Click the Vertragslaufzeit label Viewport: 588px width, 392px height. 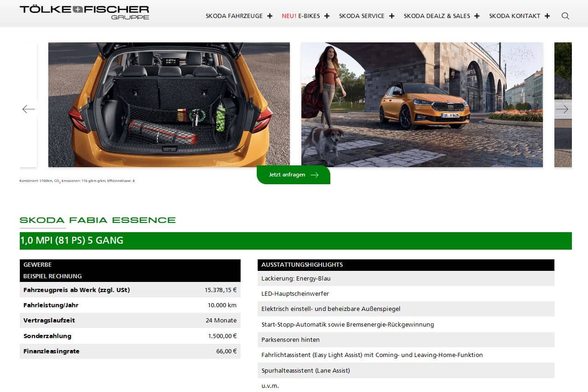click(49, 321)
